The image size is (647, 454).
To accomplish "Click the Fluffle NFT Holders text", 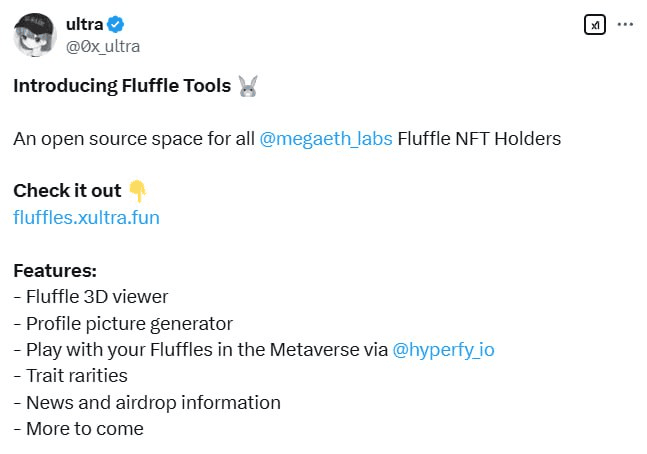I will pos(479,139).
